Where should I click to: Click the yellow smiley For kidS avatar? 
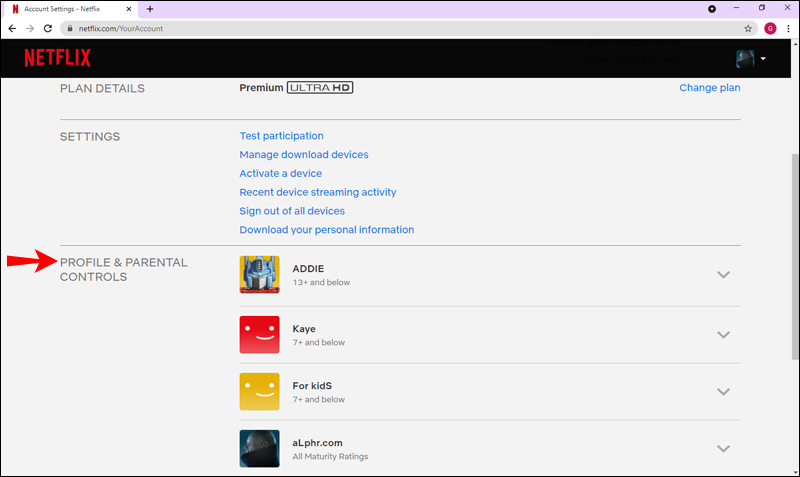point(260,391)
